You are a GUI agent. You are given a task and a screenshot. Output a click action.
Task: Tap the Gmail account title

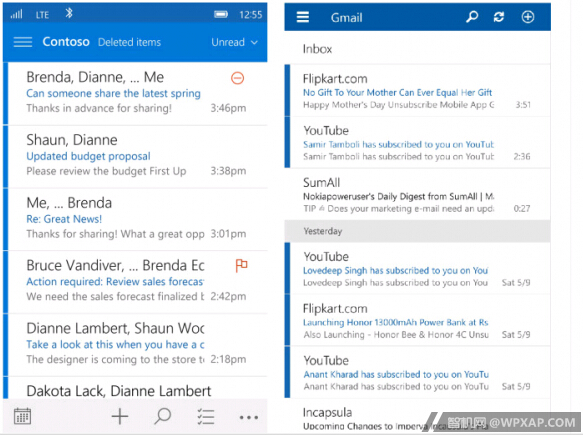coord(347,17)
